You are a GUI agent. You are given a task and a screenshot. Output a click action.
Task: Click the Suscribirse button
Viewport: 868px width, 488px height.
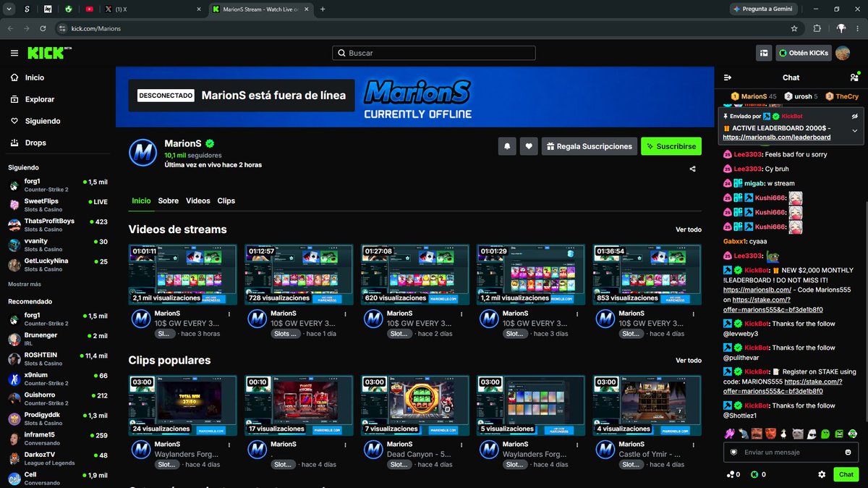tap(671, 146)
